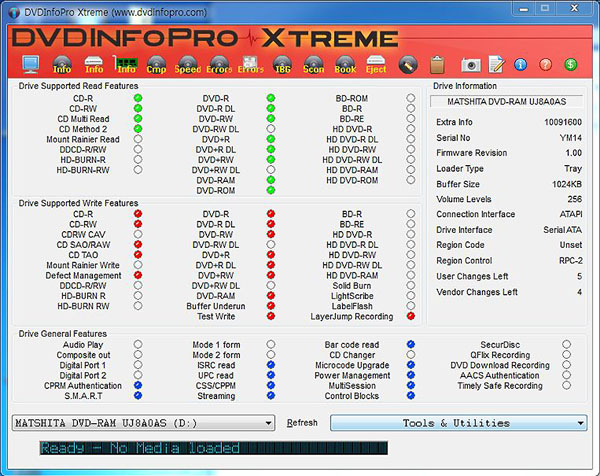Screen dimensions: 600x476
Task: Open the red help question icon
Action: (545, 64)
